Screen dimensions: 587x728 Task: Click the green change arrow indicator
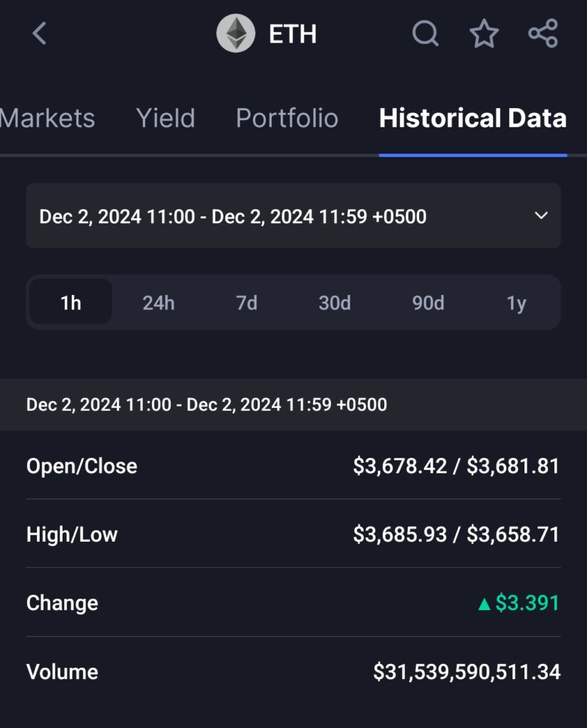click(x=485, y=604)
